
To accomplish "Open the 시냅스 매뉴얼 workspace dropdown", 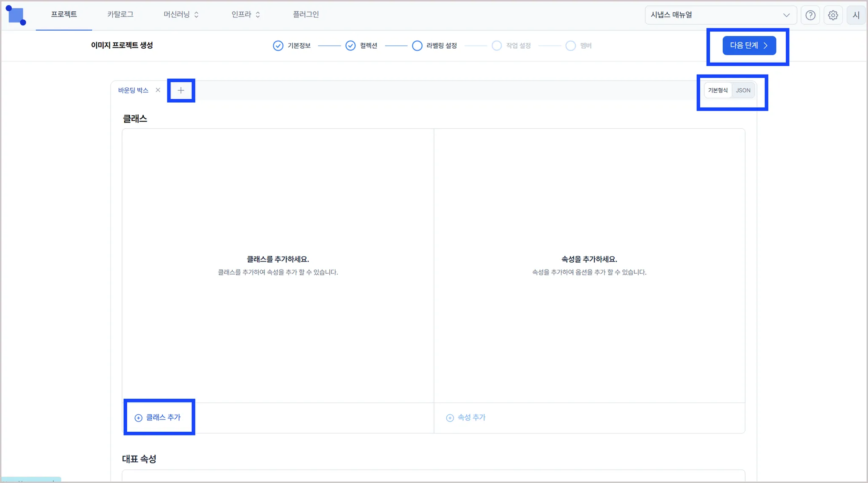I will 720,15.
